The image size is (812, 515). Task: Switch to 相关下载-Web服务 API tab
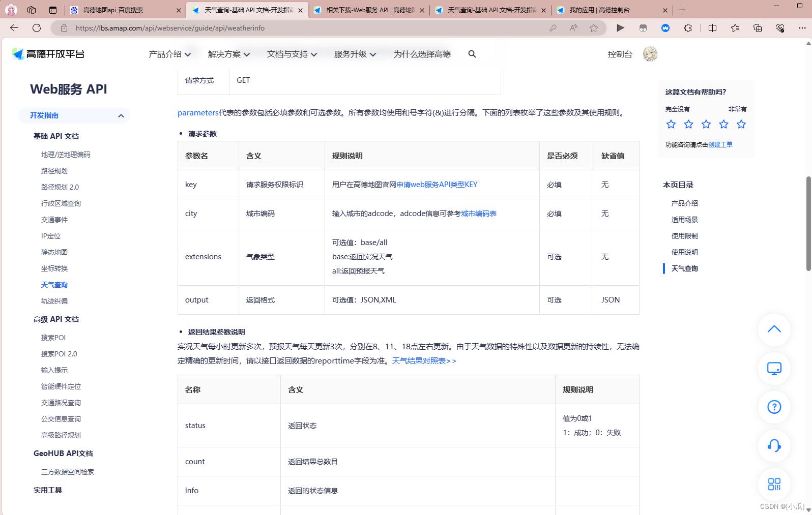(369, 10)
